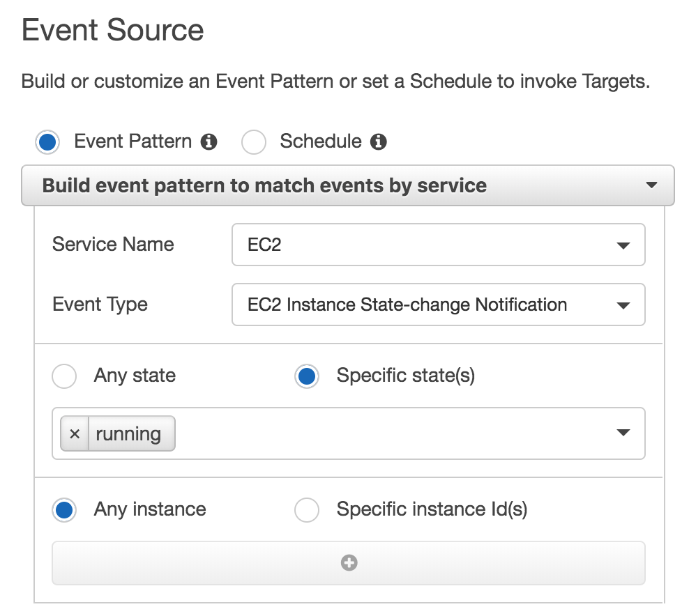Select the Event Pattern radio button
689x616 pixels.
coord(47,142)
